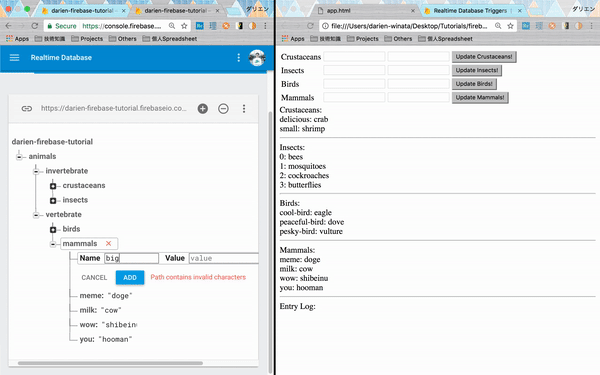Click Update Insects! button
Screen dimensions: 600x375
476,70
